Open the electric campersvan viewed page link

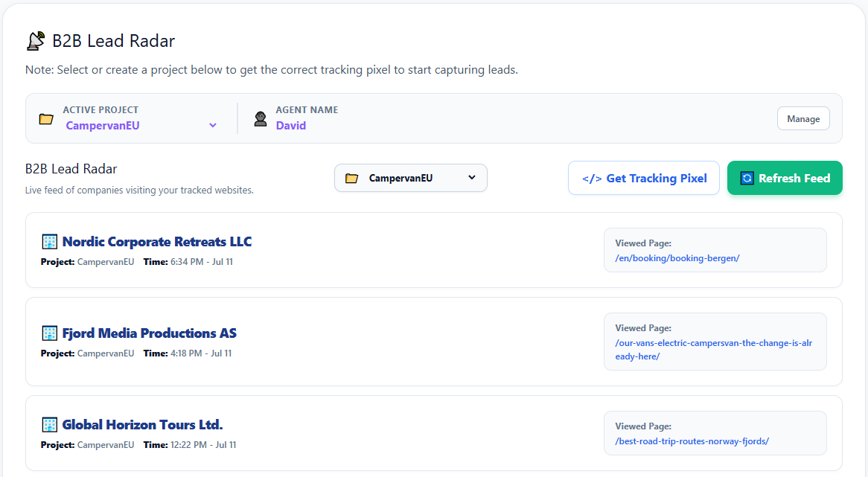click(714, 350)
